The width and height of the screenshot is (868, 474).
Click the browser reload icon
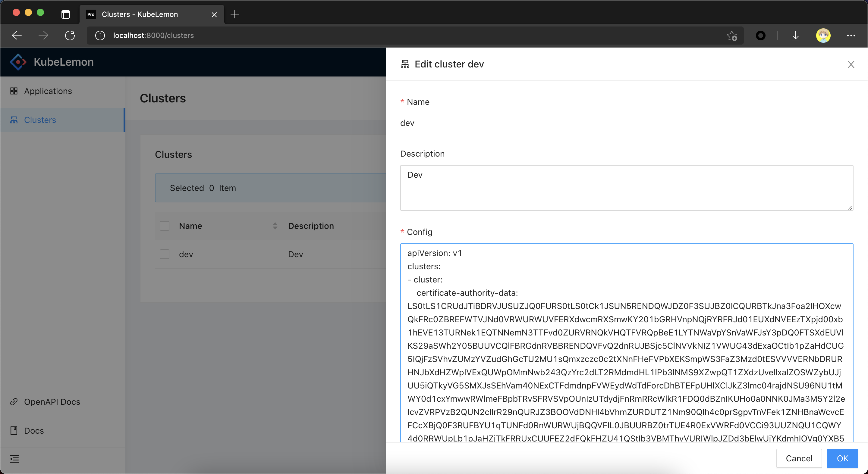(x=70, y=35)
